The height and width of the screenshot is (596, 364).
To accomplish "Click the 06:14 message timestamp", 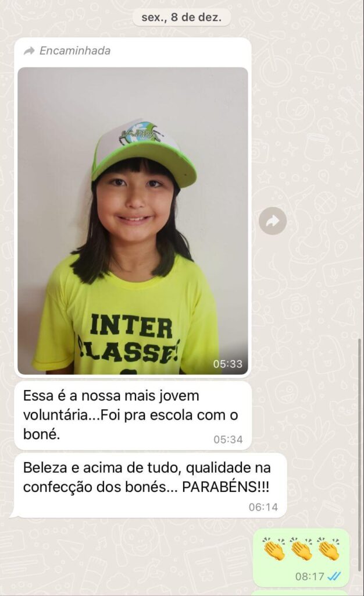I will (x=263, y=507).
